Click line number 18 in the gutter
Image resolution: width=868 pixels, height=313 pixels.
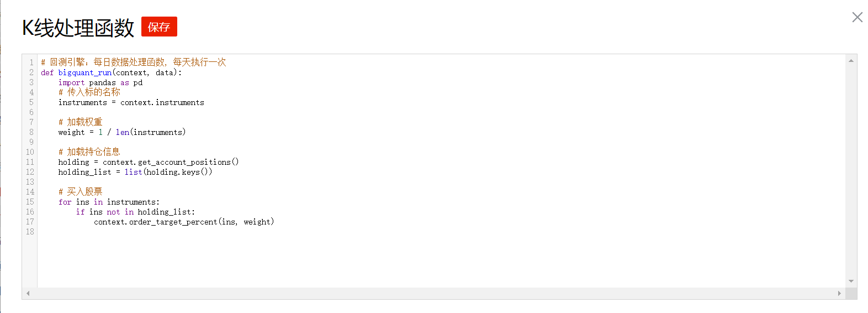click(x=30, y=232)
